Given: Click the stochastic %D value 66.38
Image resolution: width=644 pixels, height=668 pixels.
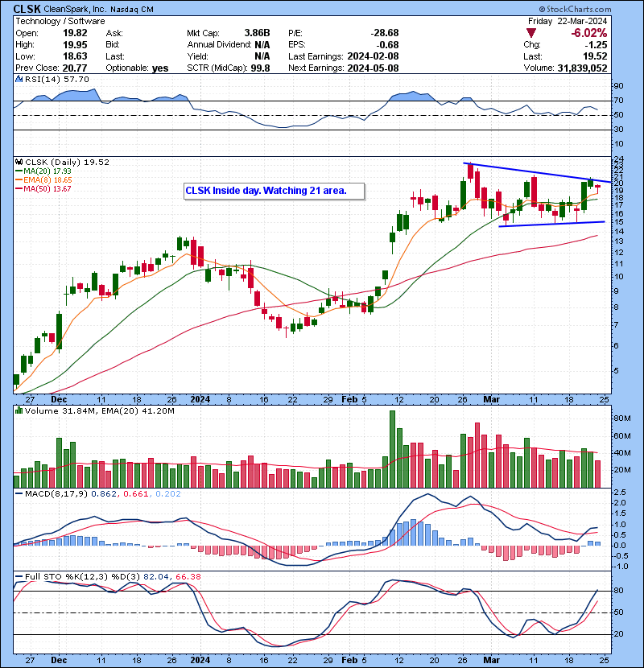Looking at the screenshot, I should point(188,577).
